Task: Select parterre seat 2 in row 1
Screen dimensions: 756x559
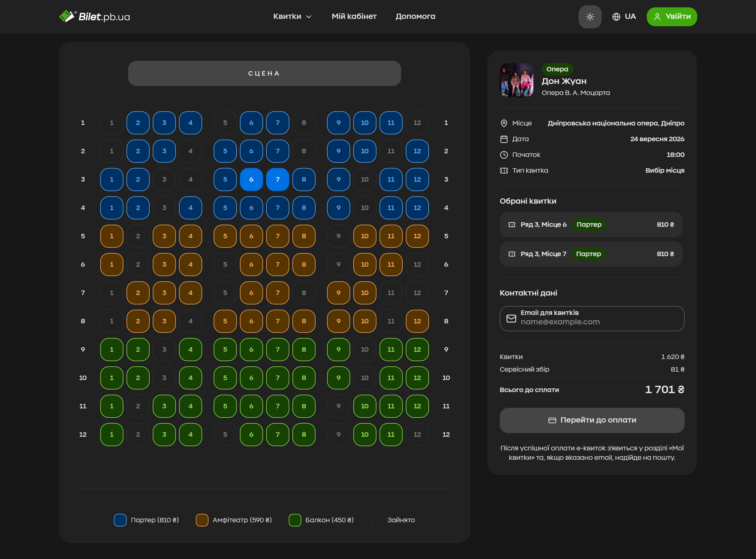Action: (138, 123)
